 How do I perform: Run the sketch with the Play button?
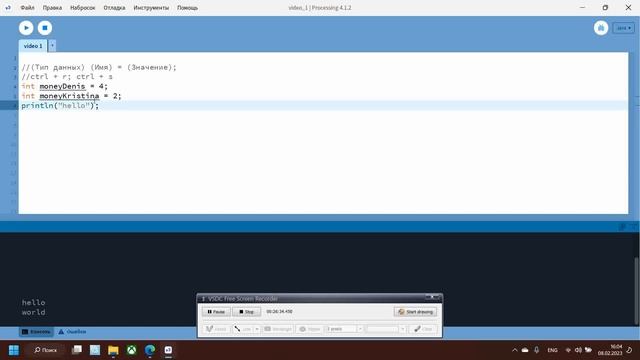pos(26,28)
